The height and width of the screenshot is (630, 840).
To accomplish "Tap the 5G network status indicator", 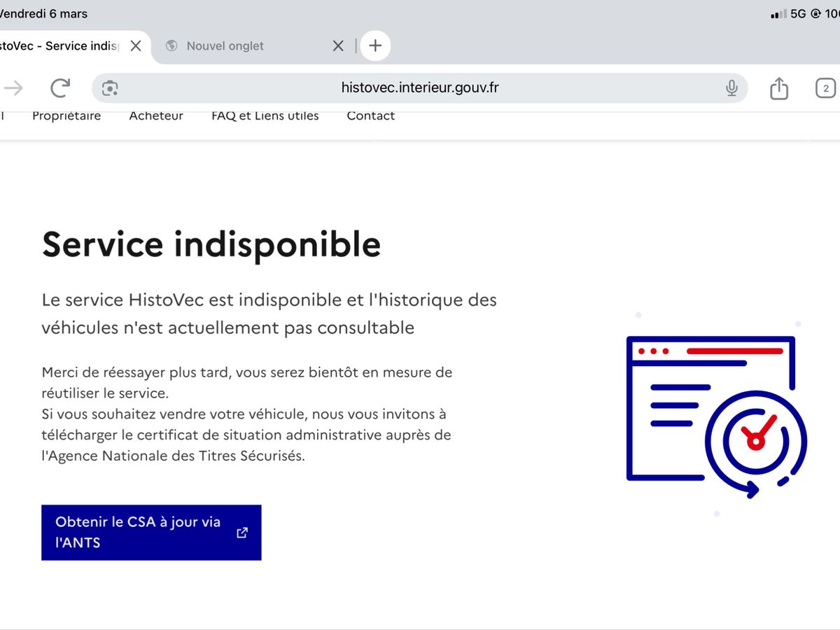I will point(798,14).
